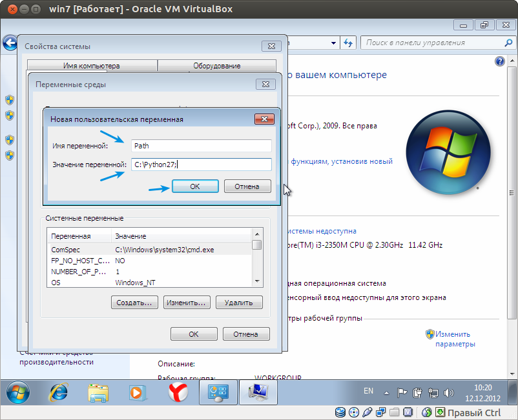Click the VirtualBox keyboard capture arrow icon

[x=440, y=412]
